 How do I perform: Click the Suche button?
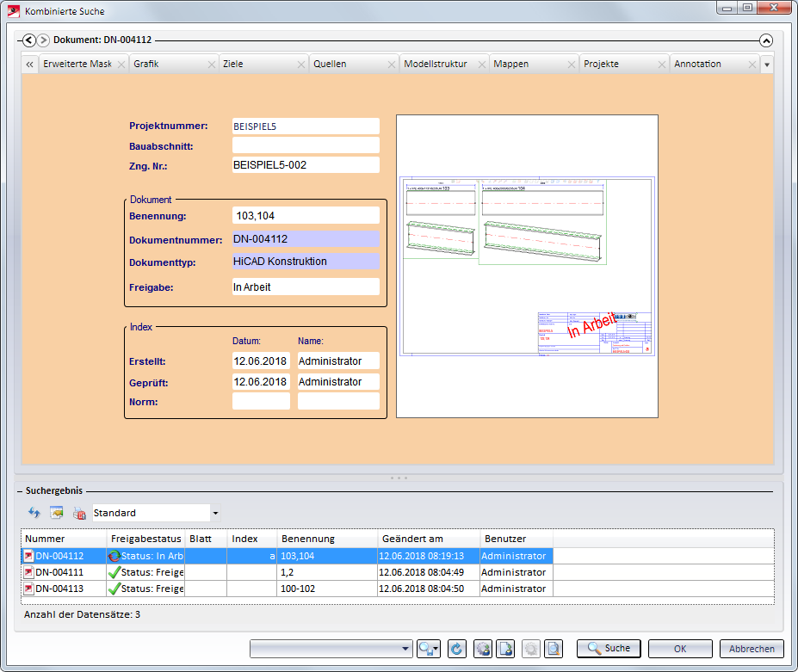(609, 649)
